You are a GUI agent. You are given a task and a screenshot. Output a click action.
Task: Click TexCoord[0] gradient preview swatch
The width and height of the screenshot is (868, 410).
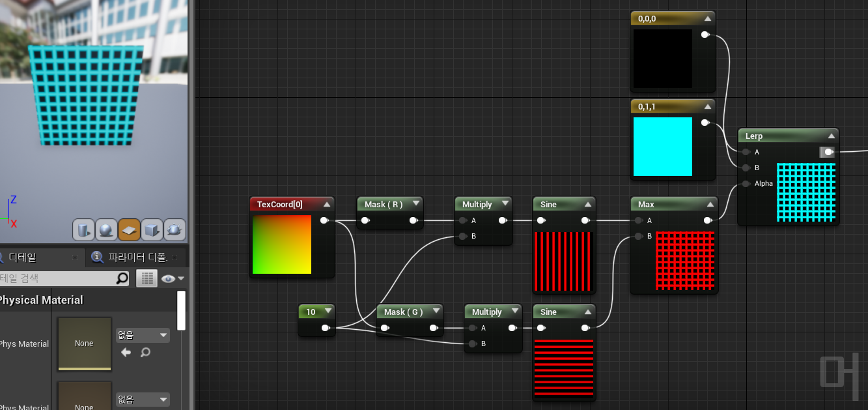(282, 244)
